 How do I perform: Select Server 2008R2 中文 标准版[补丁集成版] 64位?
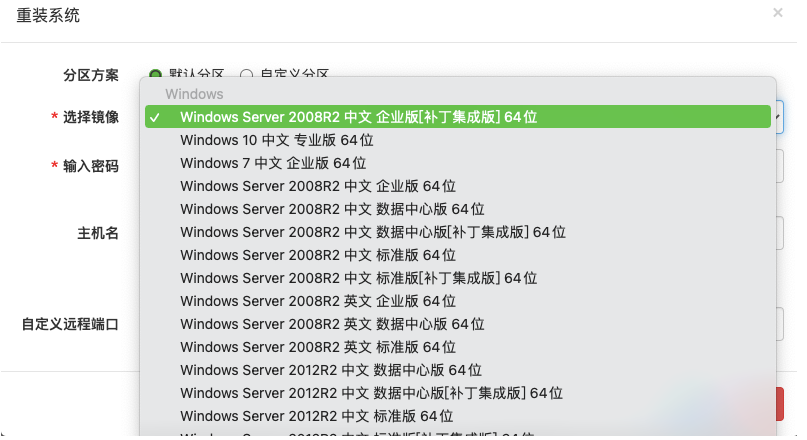pos(358,278)
